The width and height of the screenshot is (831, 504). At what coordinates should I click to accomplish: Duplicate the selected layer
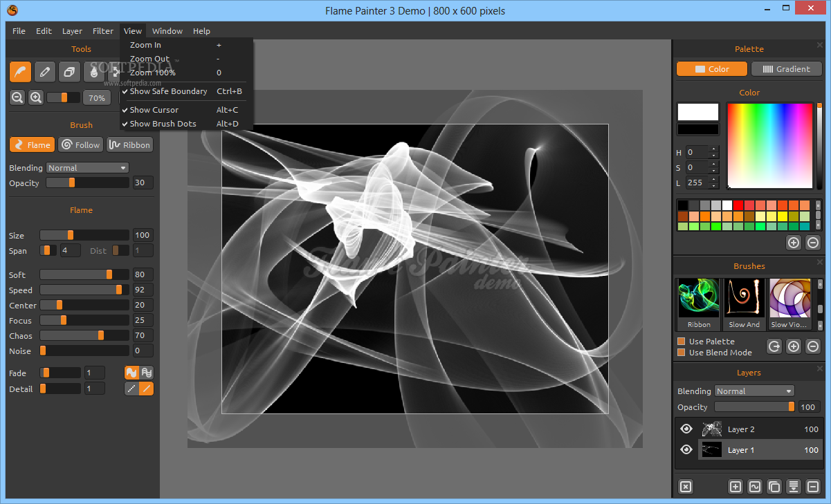click(x=774, y=487)
